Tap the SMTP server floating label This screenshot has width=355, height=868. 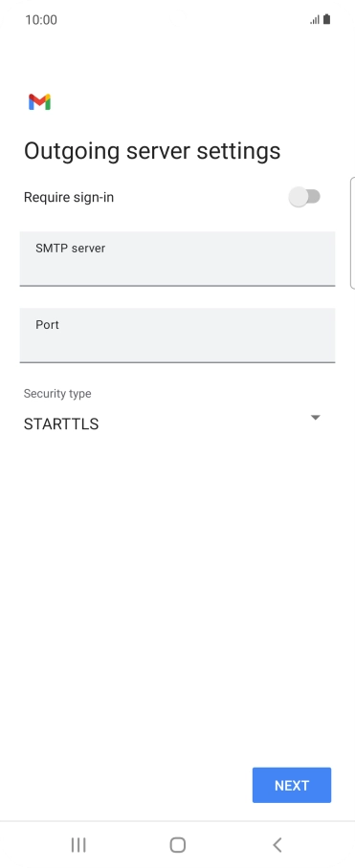pyautogui.click(x=71, y=248)
